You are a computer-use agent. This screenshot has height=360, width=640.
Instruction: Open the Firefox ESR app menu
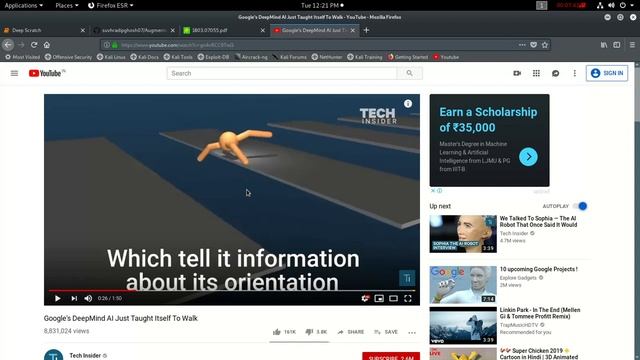point(111,5)
